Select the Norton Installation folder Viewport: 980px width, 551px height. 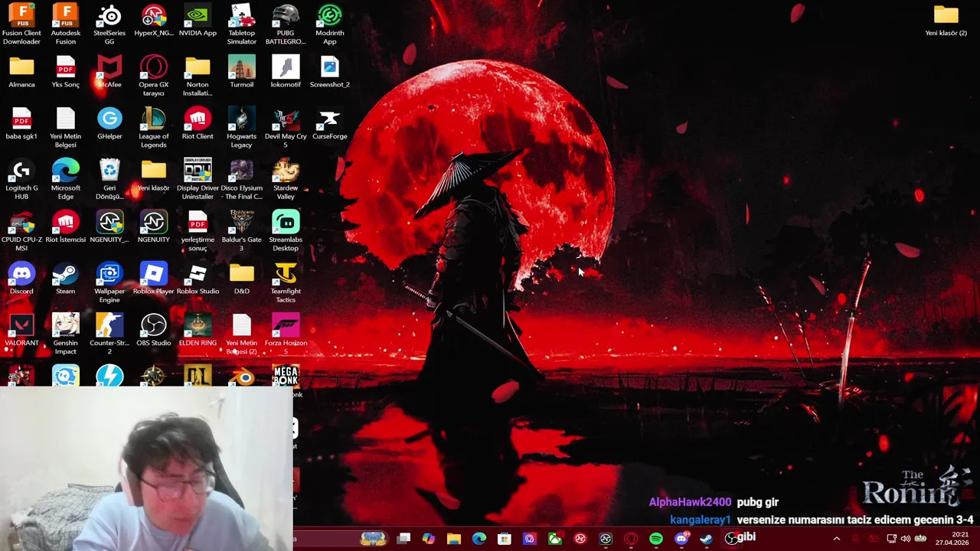point(198,76)
